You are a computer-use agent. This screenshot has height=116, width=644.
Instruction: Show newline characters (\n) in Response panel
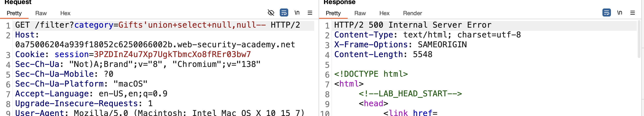(x=619, y=13)
